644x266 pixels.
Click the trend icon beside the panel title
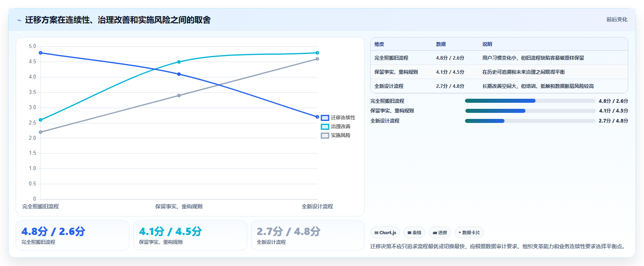(x=19, y=20)
